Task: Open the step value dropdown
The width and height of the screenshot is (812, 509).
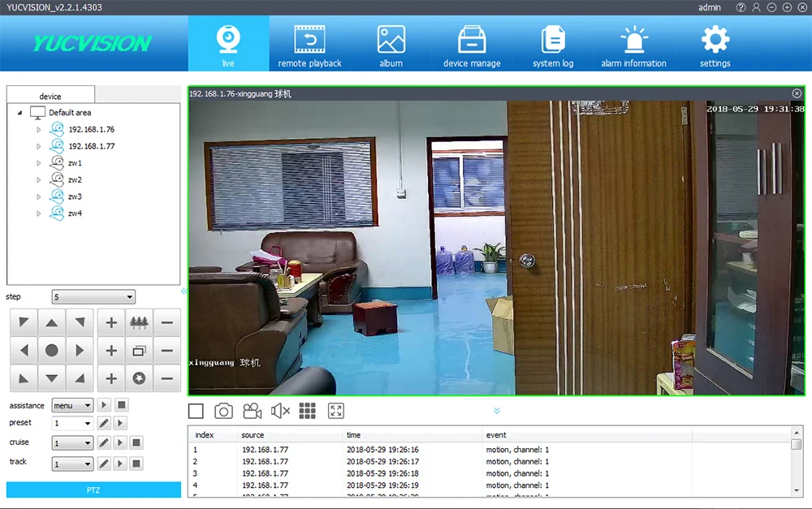Action: [x=93, y=296]
